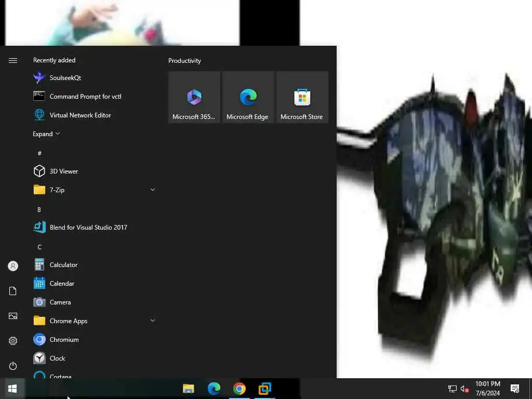Open the 7-Zip folder icon

pos(39,190)
